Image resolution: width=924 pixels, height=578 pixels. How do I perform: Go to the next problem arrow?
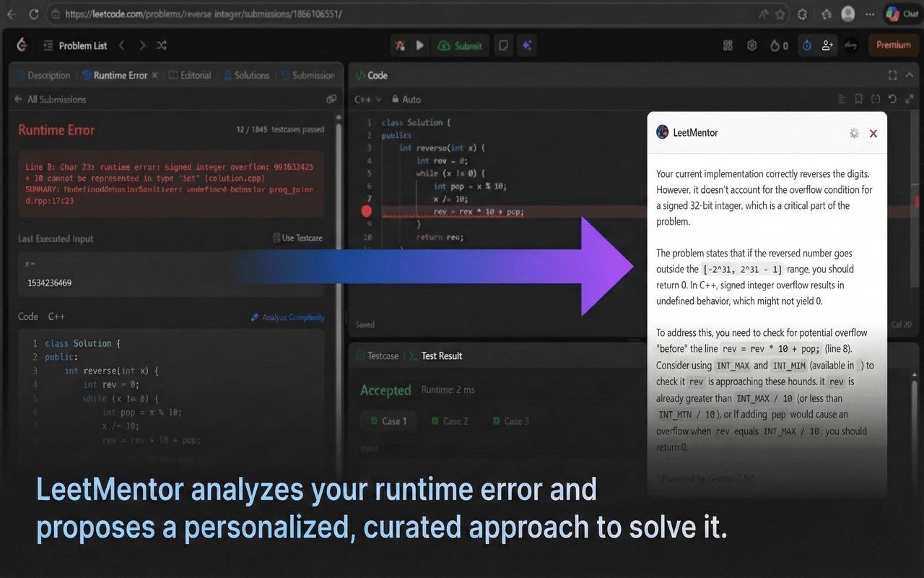[142, 46]
